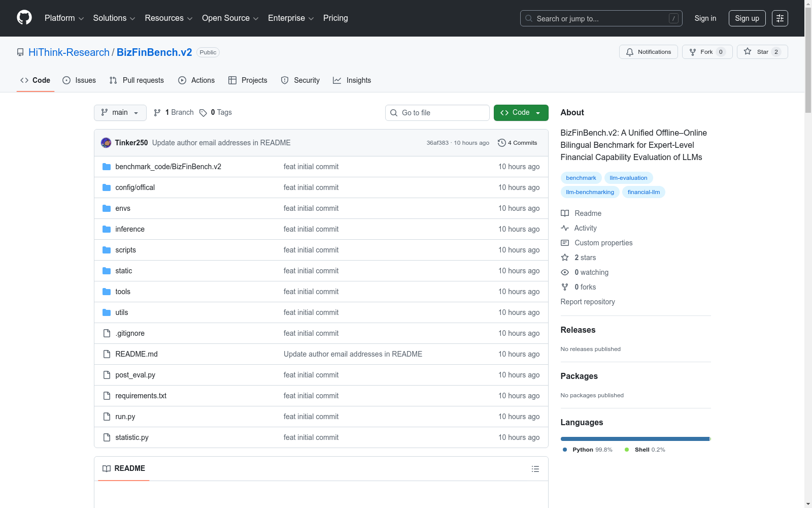Click the static folder icon

point(107,271)
